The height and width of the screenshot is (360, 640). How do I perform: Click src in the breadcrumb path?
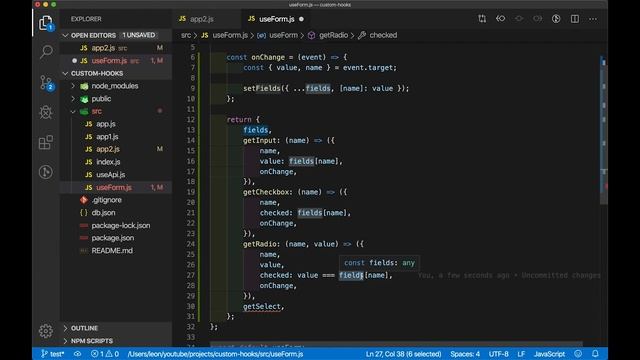pos(186,35)
